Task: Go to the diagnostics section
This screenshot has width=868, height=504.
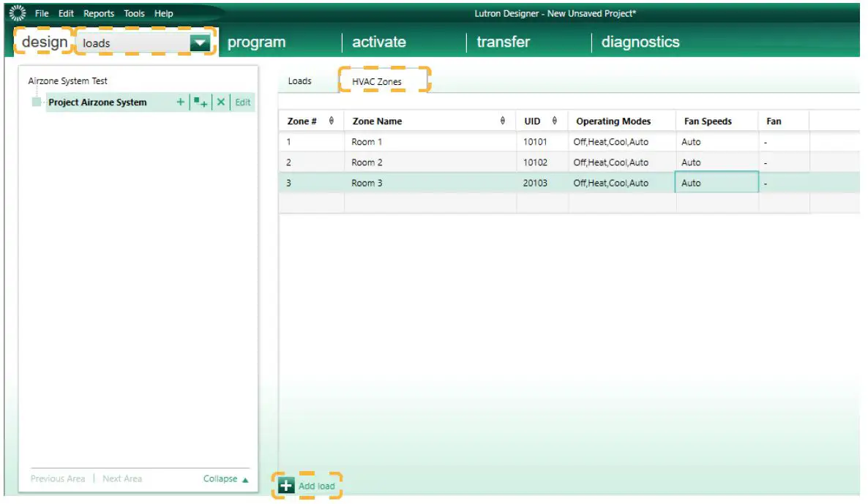Action: click(x=640, y=42)
